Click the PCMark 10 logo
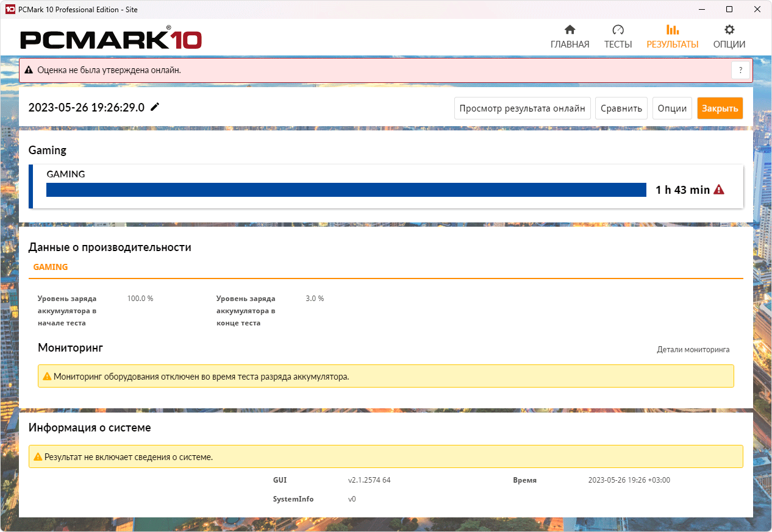 pyautogui.click(x=111, y=38)
